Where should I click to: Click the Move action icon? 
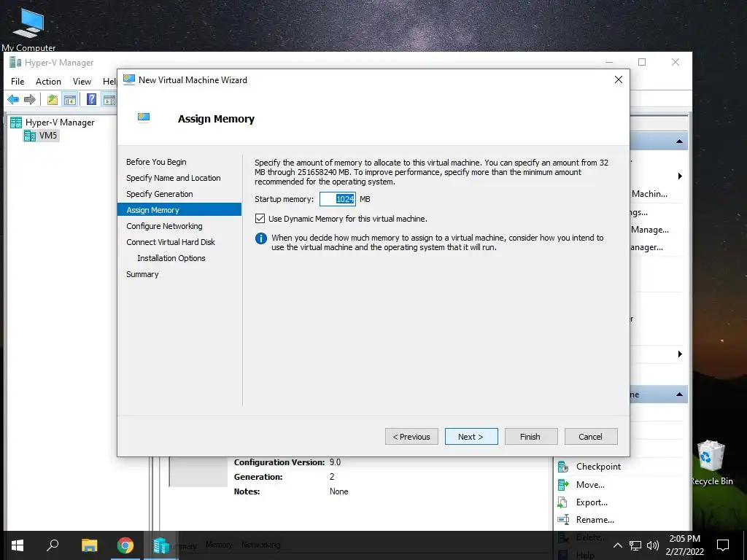pos(563,485)
